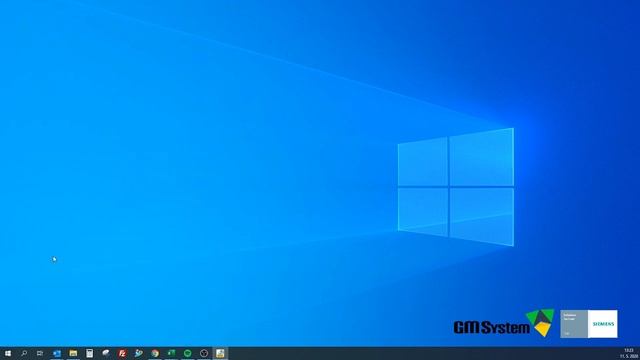Image resolution: width=640 pixels, height=360 pixels.
Task: Open the light-blue icon right of FileZilla
Action: tap(138, 353)
